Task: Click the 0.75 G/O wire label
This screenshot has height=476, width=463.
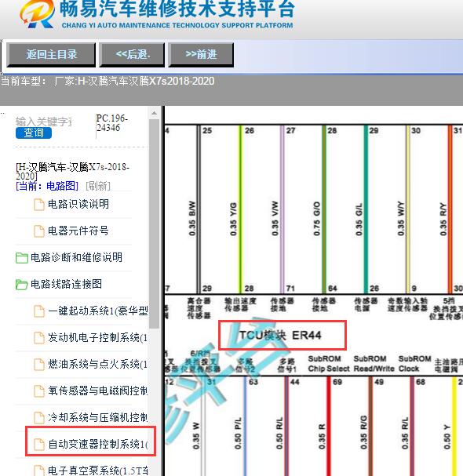Action: [x=316, y=219]
